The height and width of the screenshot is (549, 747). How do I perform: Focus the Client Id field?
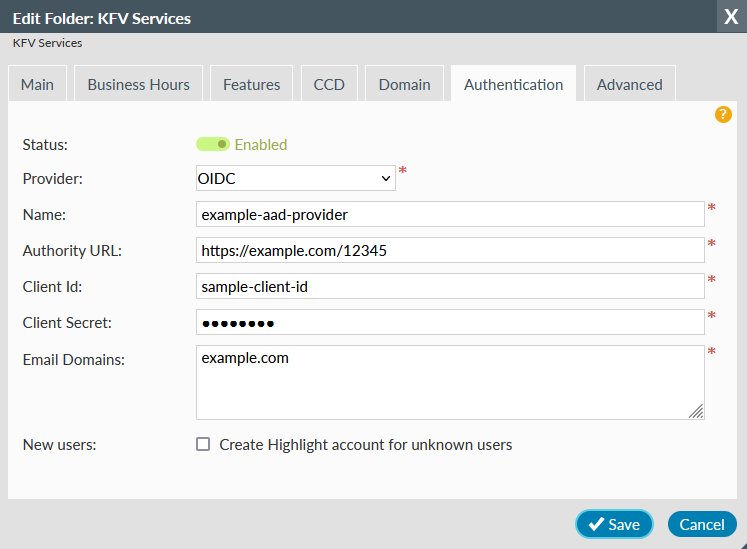coord(450,286)
